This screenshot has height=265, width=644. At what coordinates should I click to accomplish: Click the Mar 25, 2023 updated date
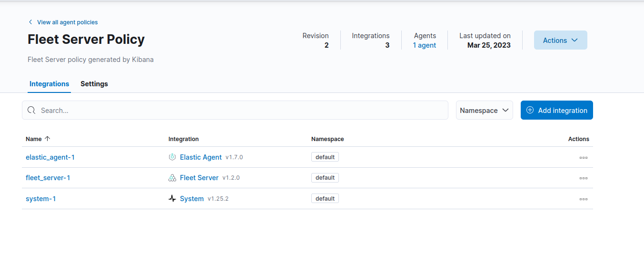[x=489, y=45]
